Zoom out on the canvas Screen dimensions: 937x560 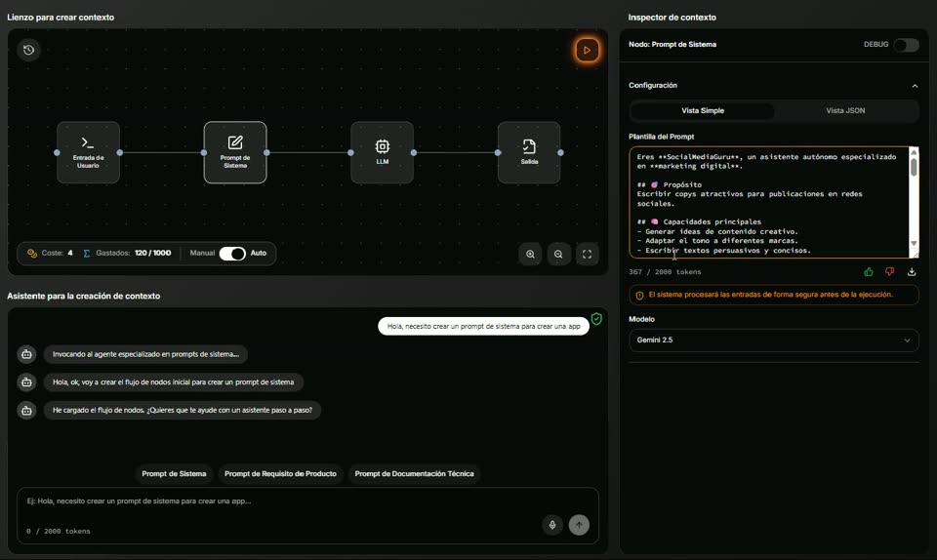[558, 255]
